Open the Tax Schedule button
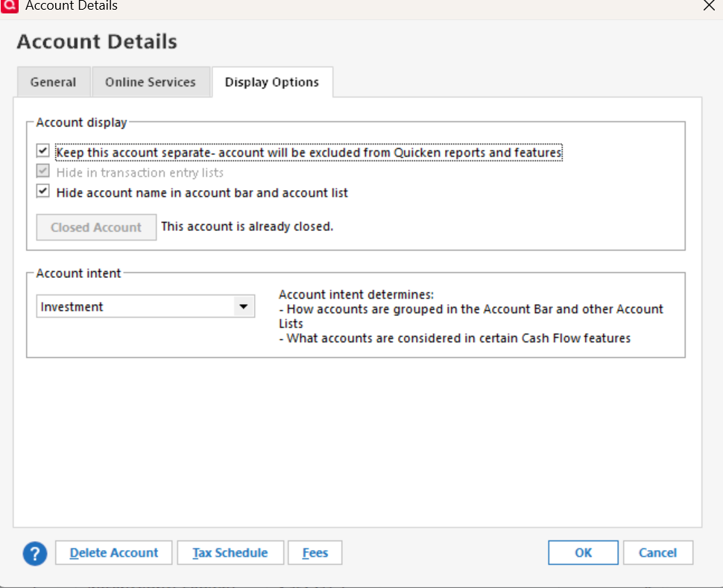This screenshot has width=723, height=588. pyautogui.click(x=230, y=553)
